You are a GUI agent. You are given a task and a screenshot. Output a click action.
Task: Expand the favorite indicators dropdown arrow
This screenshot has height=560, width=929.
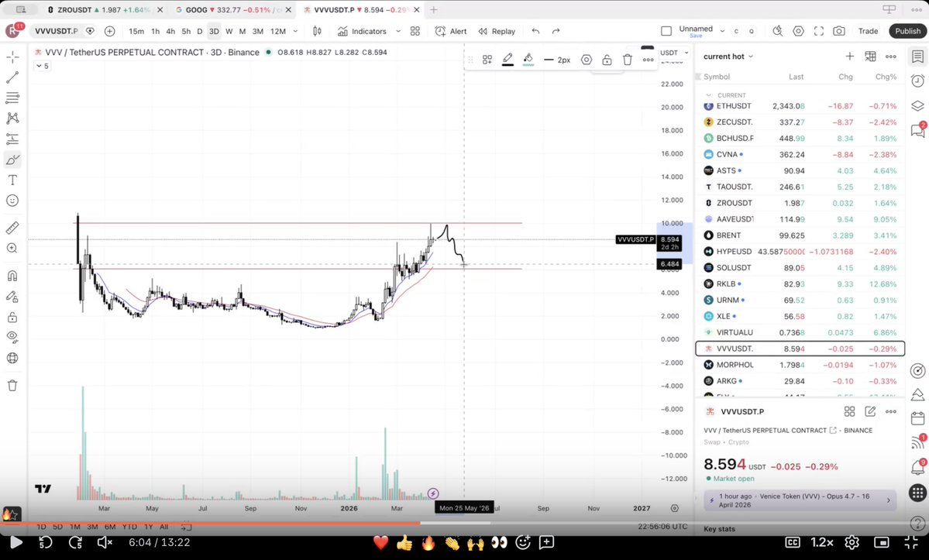(398, 32)
